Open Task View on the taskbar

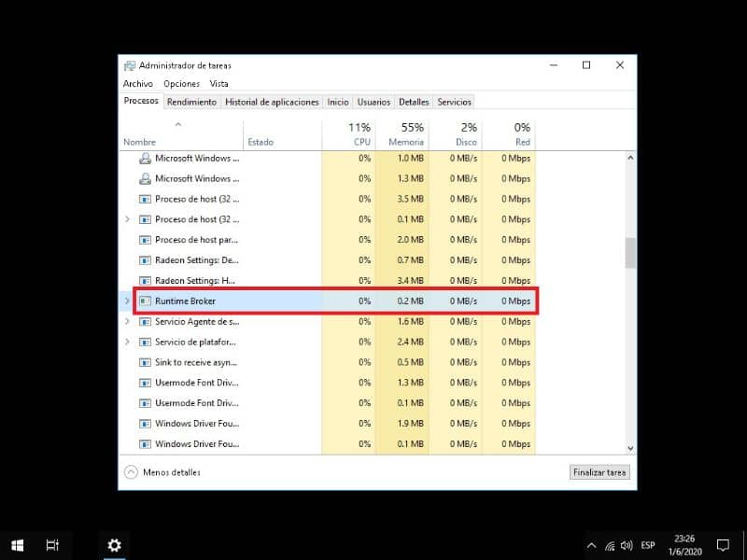[52, 545]
